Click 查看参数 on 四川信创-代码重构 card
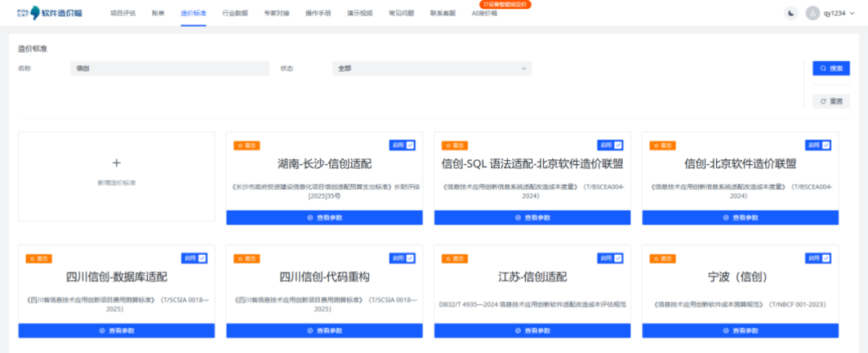 coord(325,330)
